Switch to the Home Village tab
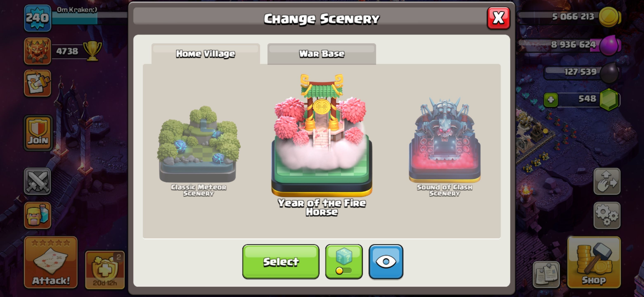This screenshot has width=644, height=297. pyautogui.click(x=206, y=54)
